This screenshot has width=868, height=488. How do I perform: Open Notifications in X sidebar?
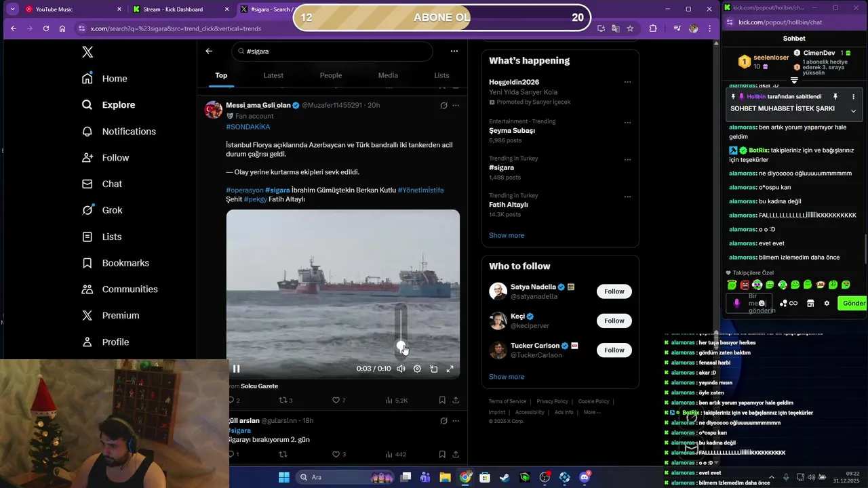click(x=119, y=131)
